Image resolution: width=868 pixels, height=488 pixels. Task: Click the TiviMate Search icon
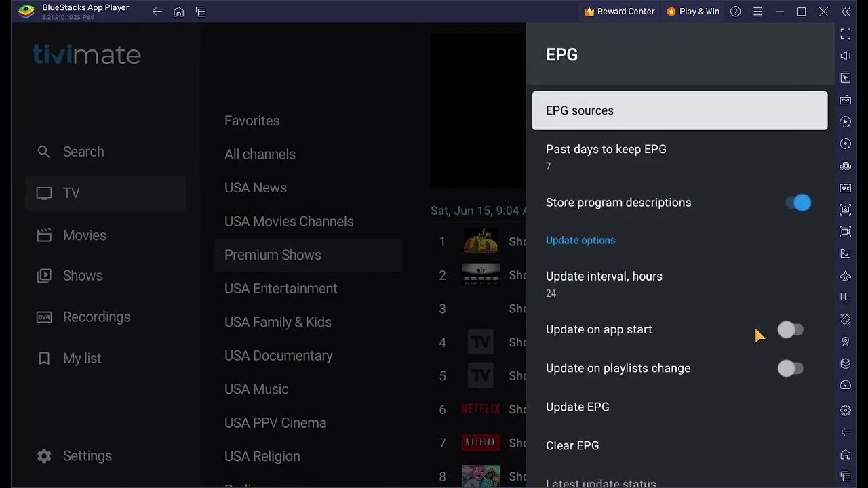click(44, 152)
